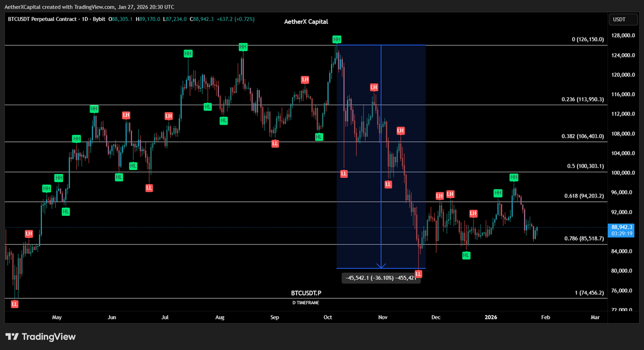The width and height of the screenshot is (644, 350).
Task: Click the 128,000.0 price axis label
Action: pos(623,36)
